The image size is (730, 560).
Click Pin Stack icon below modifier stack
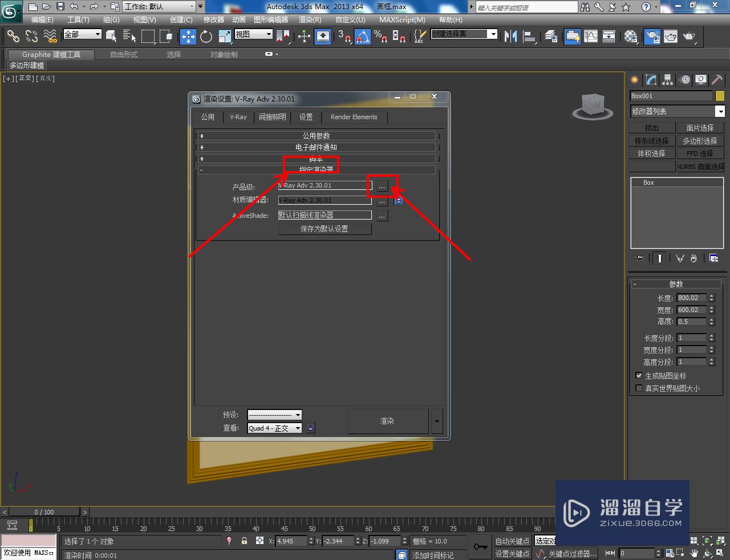[x=639, y=258]
